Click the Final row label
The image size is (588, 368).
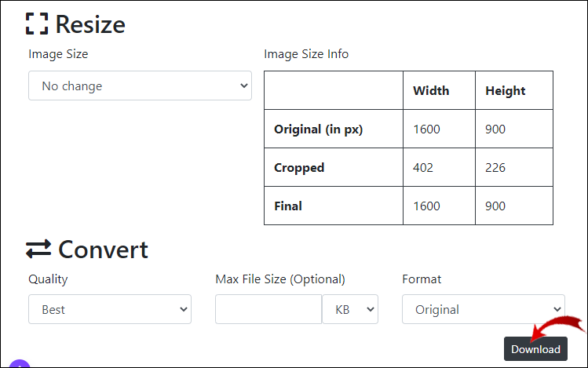[288, 206]
